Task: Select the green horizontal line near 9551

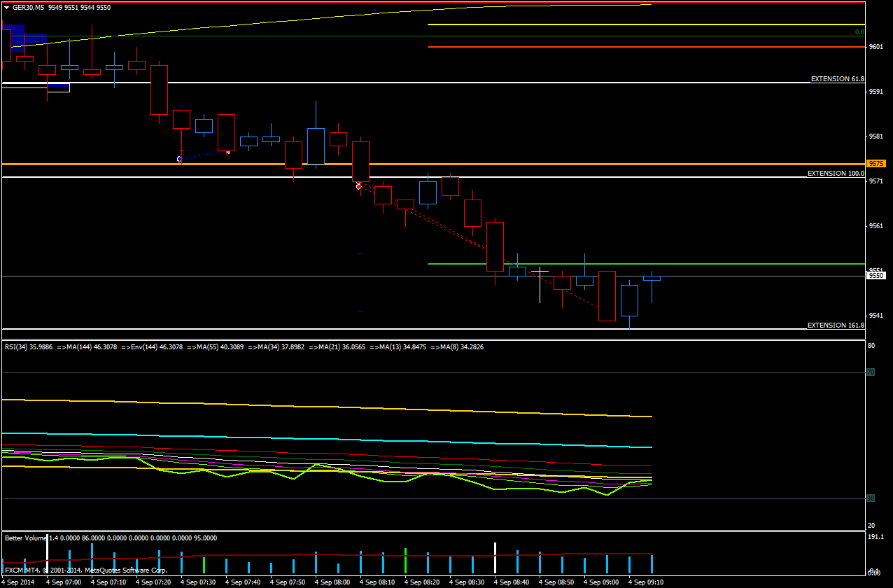Action: coord(630,264)
